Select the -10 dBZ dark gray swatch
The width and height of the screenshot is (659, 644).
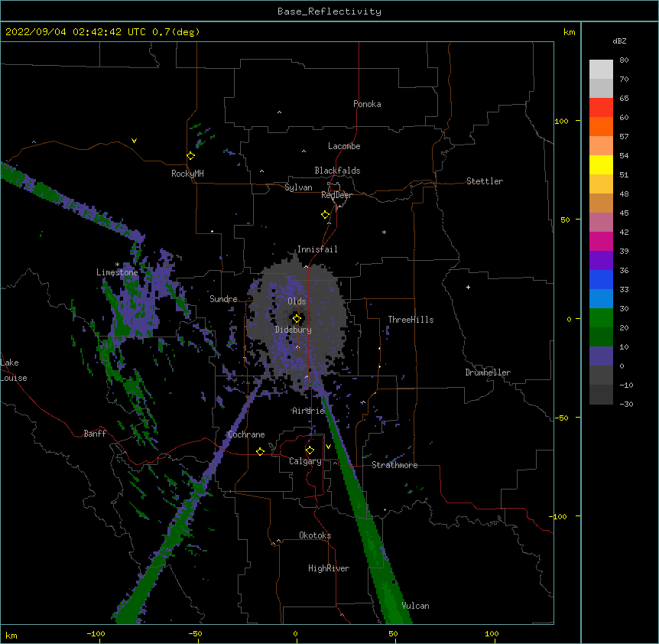point(601,395)
